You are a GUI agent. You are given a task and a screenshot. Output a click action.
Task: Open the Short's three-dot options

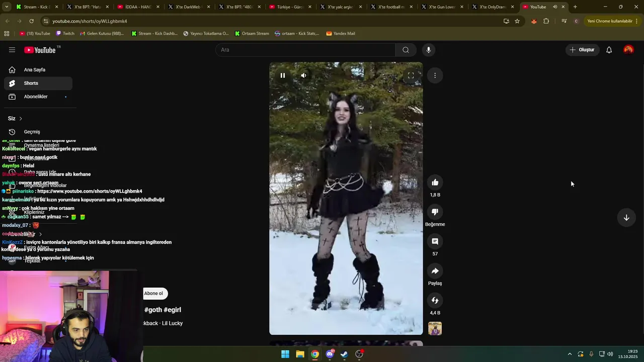[435, 75]
